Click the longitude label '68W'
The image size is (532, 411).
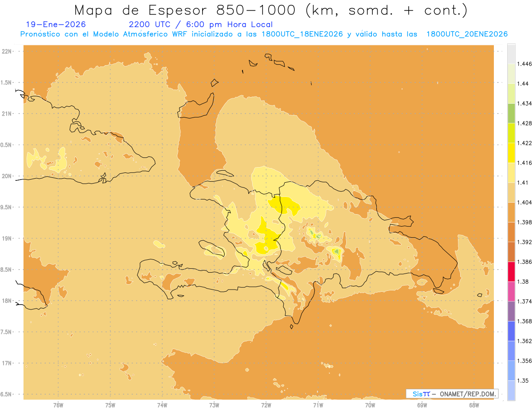click(x=474, y=405)
